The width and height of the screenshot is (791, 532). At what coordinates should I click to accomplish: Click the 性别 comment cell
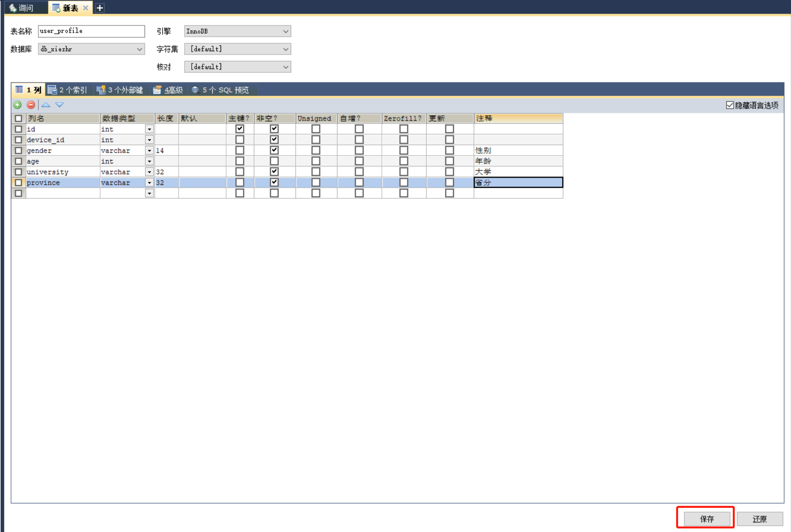tap(518, 151)
